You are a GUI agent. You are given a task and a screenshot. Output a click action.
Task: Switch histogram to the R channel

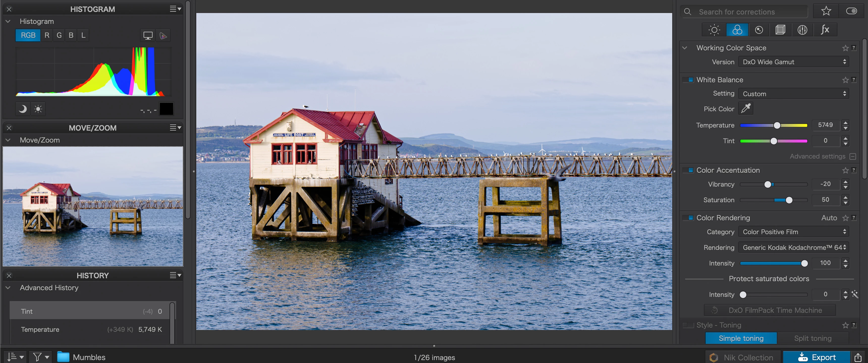pos(47,35)
